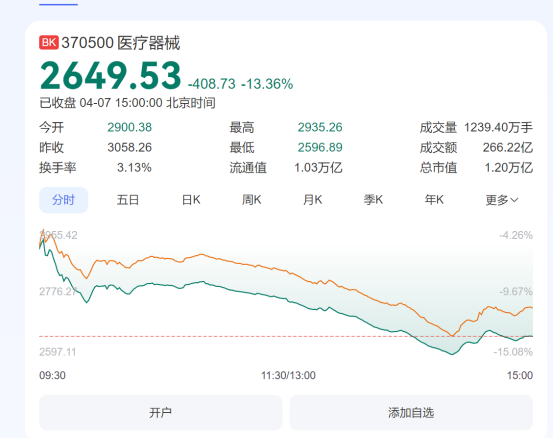
Task: Switch to the 五日 five-day chart tab
Action: [x=128, y=200]
